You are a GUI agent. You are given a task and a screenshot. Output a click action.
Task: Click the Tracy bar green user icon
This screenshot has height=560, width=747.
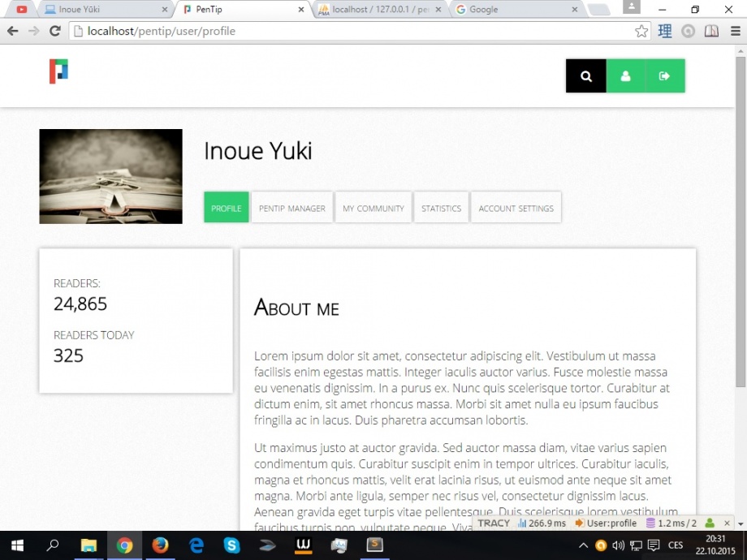[710, 523]
